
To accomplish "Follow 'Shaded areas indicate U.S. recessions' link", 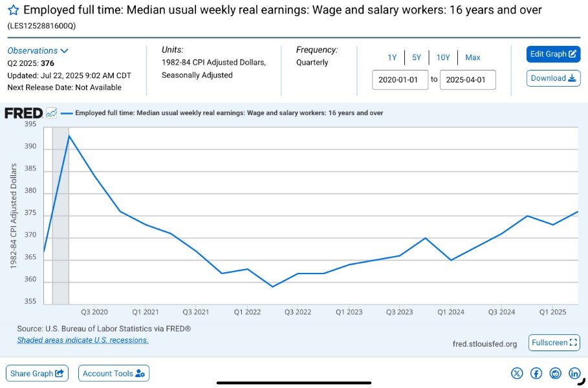I will click(x=83, y=340).
